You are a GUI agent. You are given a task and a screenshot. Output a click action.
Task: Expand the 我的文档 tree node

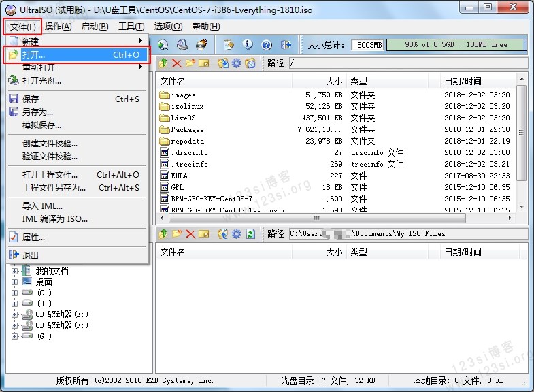tap(14, 271)
